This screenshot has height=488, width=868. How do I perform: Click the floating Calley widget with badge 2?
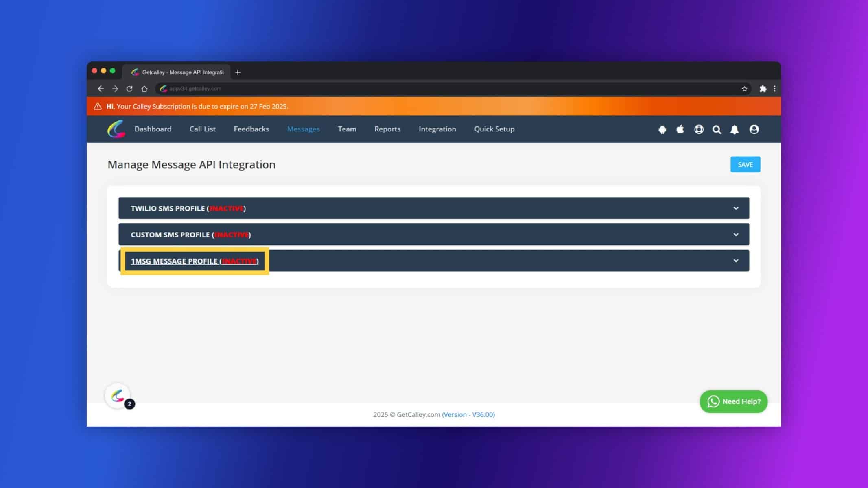click(118, 396)
